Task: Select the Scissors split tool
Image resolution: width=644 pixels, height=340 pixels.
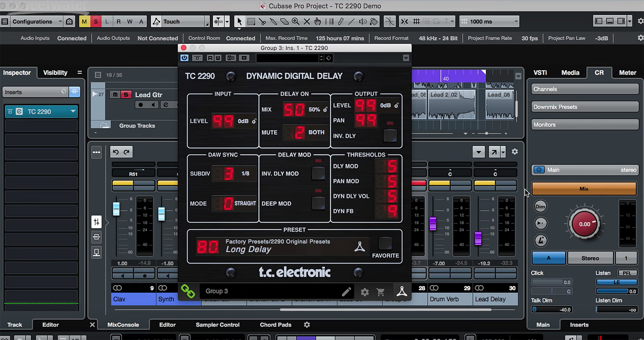Action: [262, 22]
